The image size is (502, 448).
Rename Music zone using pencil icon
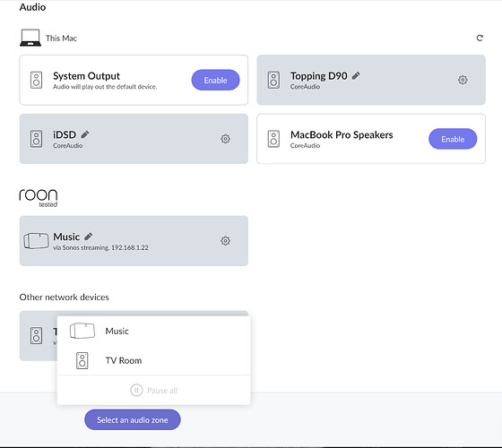tap(89, 237)
